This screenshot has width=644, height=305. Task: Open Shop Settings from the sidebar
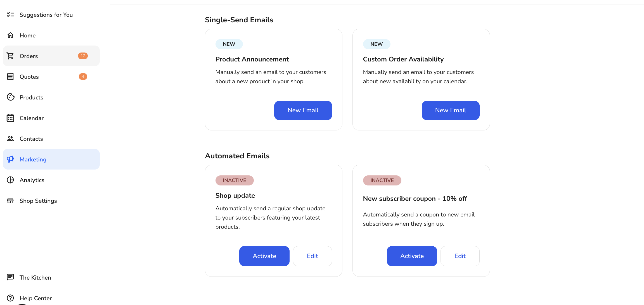38,201
